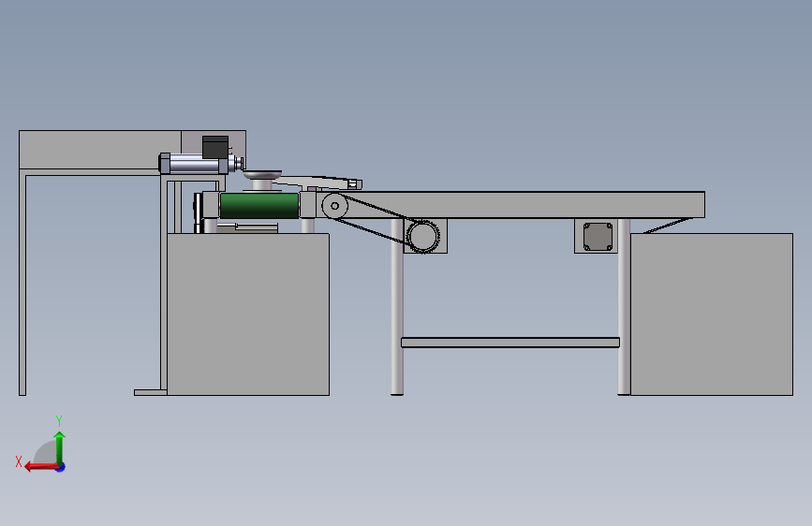Select the black solenoid block above the cylinder

215,147
